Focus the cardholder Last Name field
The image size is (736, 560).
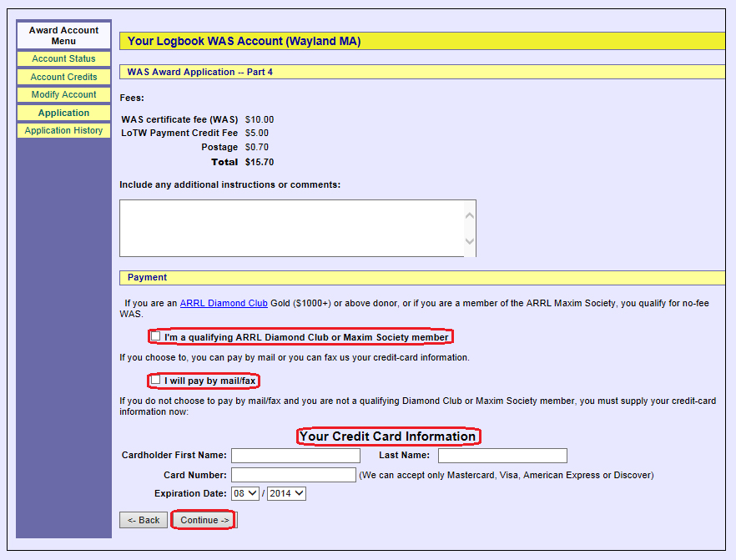pos(502,456)
